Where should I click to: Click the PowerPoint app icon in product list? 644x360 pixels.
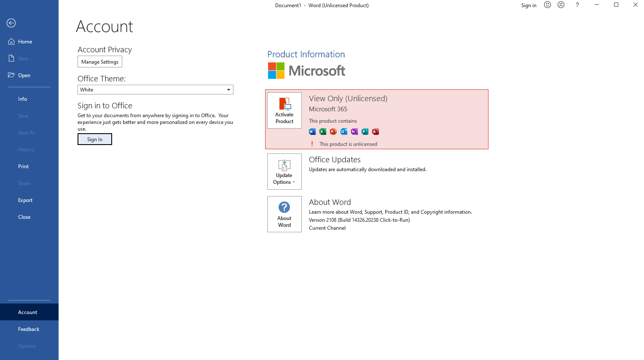tap(333, 132)
